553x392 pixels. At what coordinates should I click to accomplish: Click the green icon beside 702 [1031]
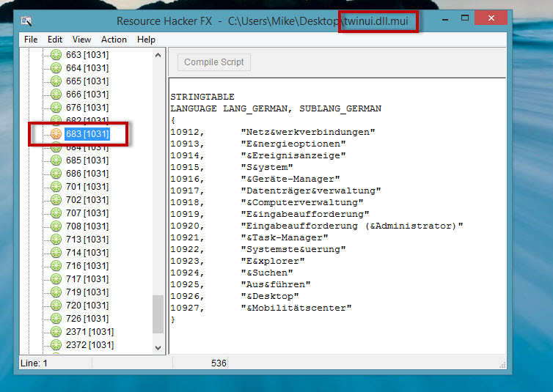56,200
